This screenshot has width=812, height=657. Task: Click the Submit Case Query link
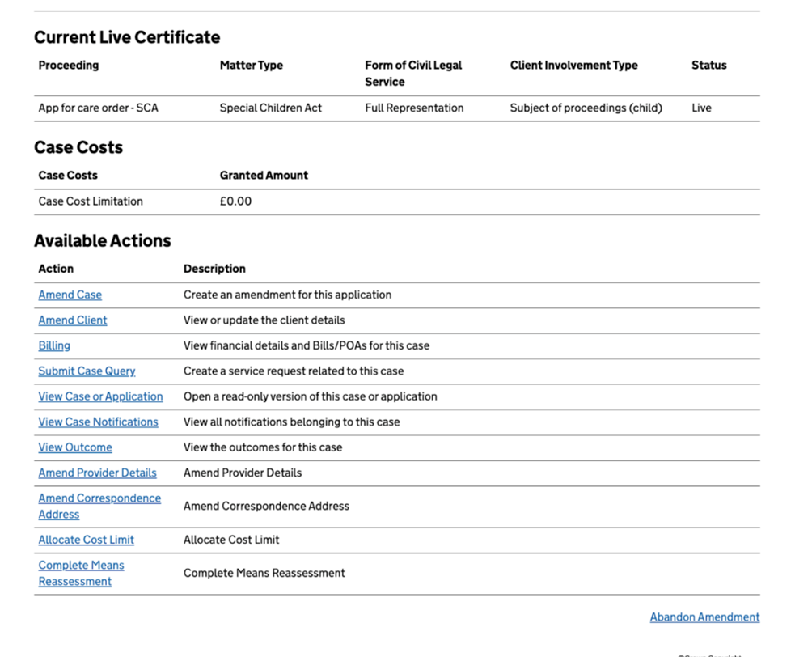click(x=87, y=371)
